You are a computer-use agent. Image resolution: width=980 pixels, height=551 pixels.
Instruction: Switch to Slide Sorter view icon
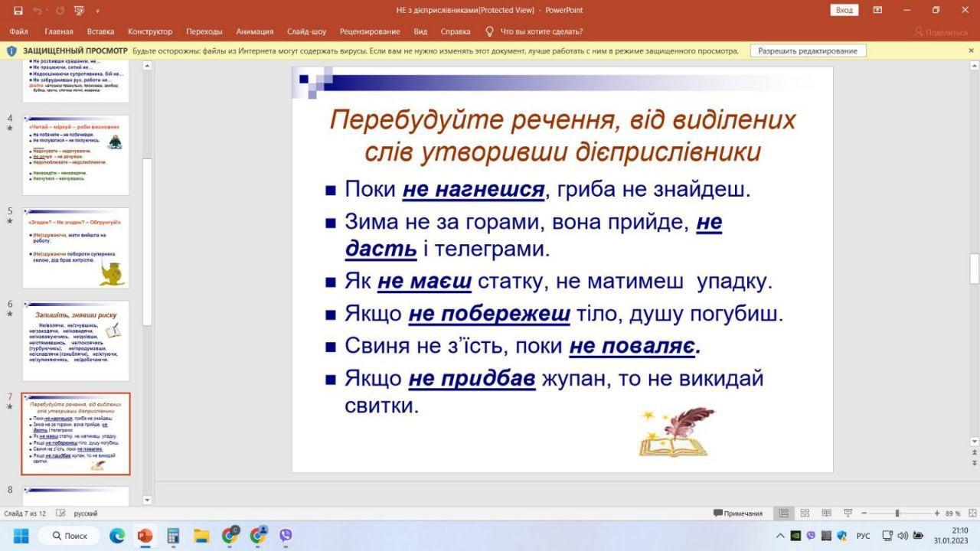805,514
